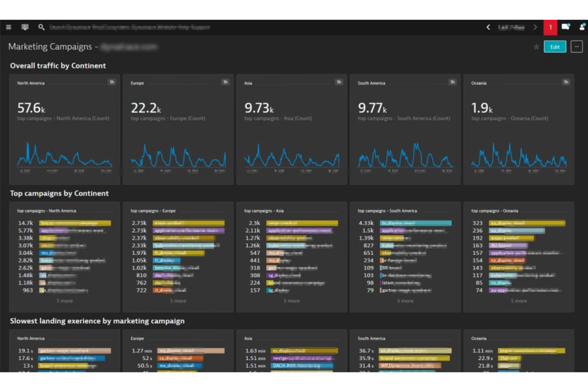
Task: Open the user profile icon
Action: 581,27
